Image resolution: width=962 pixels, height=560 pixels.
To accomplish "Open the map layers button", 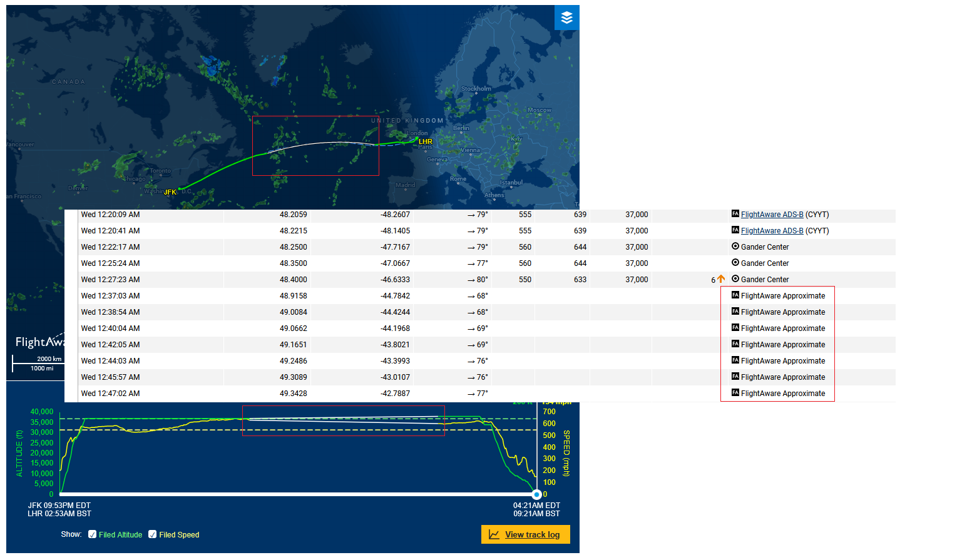I will [x=566, y=18].
